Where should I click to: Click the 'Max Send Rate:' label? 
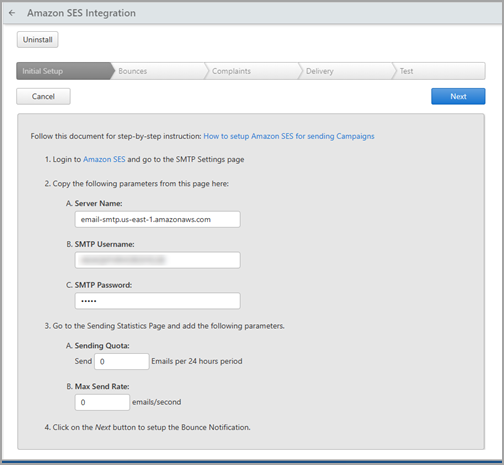pyautogui.click(x=102, y=386)
